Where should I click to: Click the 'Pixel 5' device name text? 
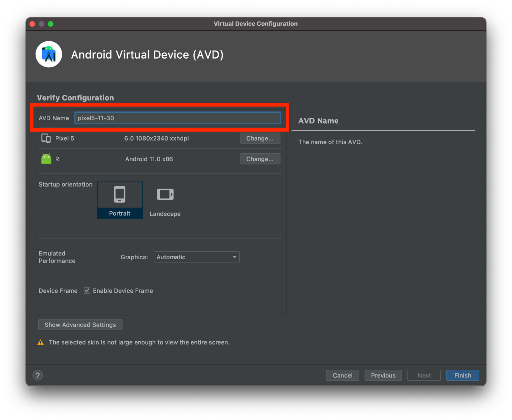pyautogui.click(x=65, y=138)
